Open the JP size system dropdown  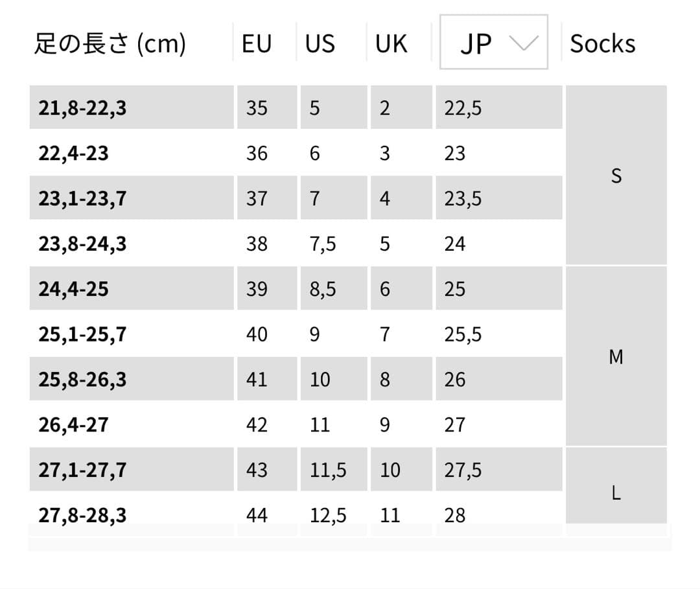(493, 43)
